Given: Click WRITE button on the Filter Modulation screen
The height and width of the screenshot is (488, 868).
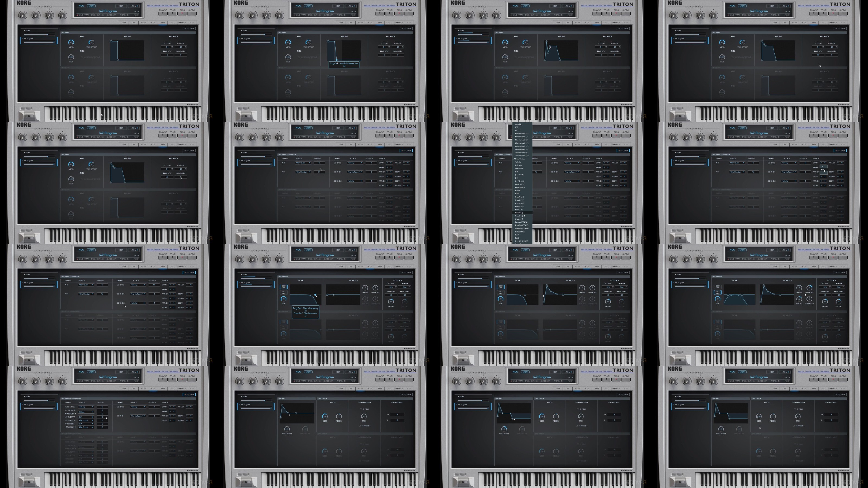Looking at the screenshot, I should click(x=121, y=372).
